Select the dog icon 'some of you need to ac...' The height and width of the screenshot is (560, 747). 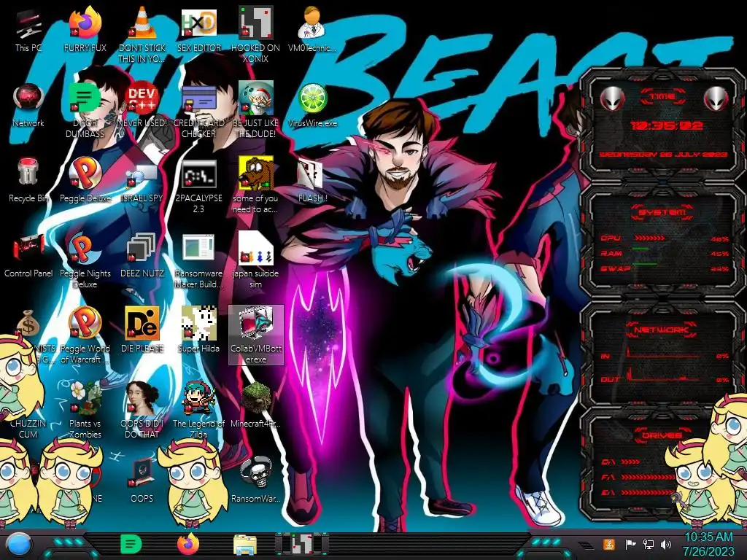[255, 184]
